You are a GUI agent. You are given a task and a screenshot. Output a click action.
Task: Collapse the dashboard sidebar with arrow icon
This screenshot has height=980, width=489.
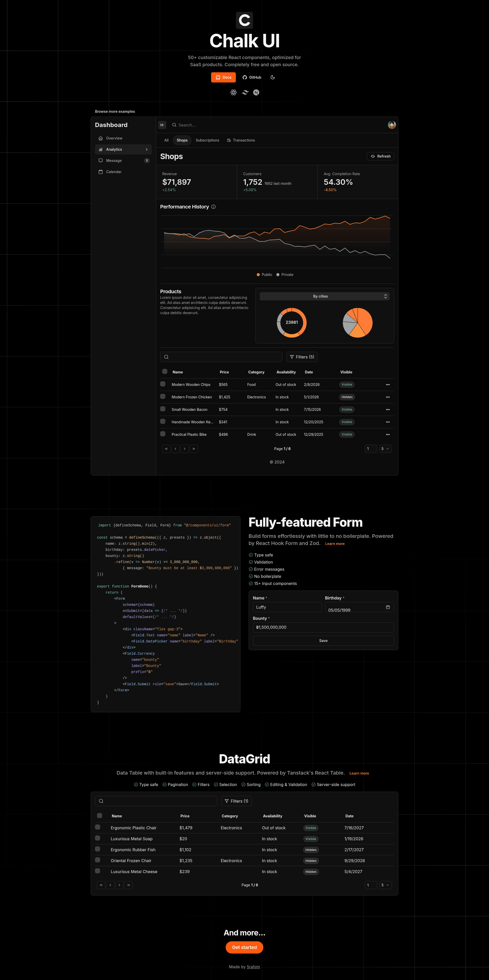pos(162,125)
